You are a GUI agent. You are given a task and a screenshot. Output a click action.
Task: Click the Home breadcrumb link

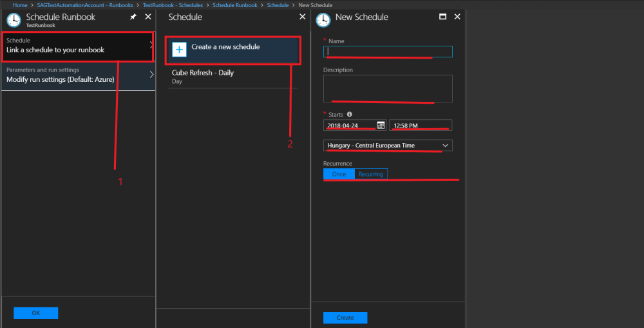point(20,5)
